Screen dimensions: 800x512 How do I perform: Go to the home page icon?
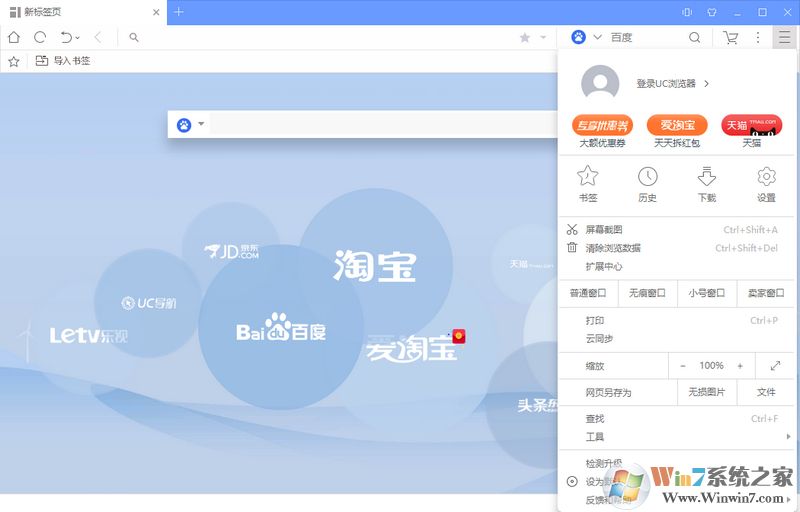[x=14, y=37]
